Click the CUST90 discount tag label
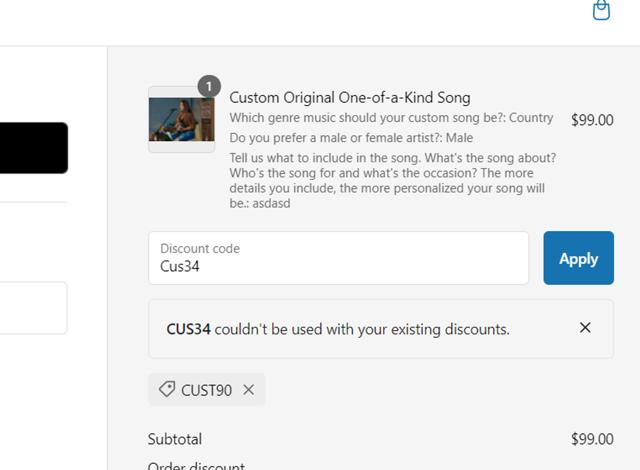This screenshot has width=640, height=470. (x=206, y=390)
